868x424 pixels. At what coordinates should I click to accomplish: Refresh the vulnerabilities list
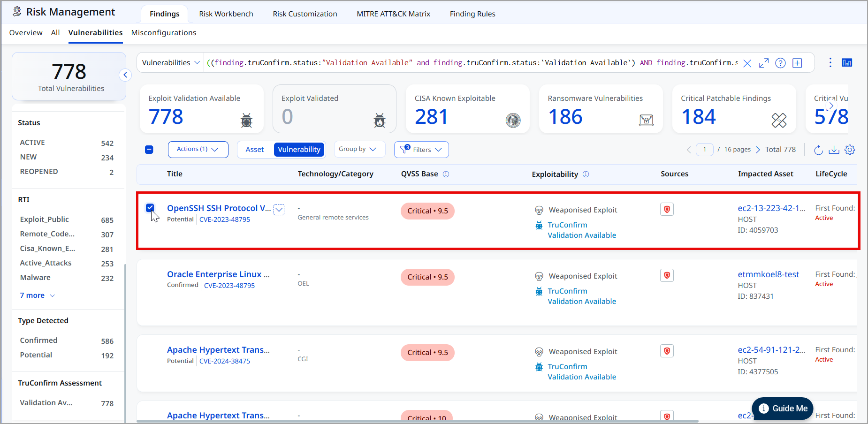click(x=818, y=150)
